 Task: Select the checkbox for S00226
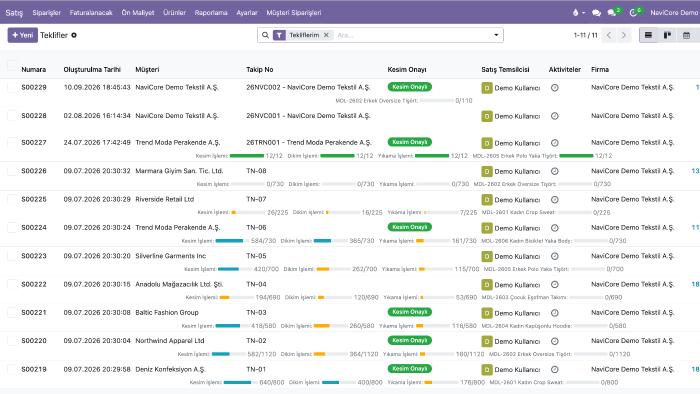click(x=12, y=171)
